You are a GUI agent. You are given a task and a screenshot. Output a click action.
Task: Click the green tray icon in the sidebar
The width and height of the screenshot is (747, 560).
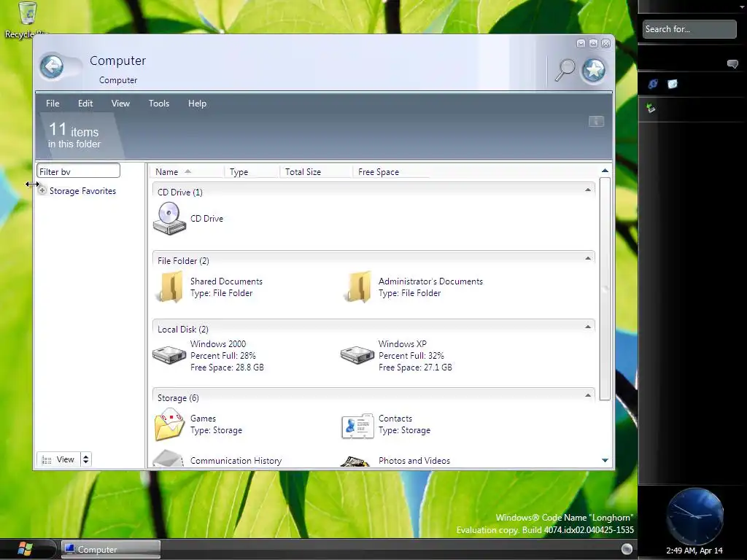pos(651,108)
